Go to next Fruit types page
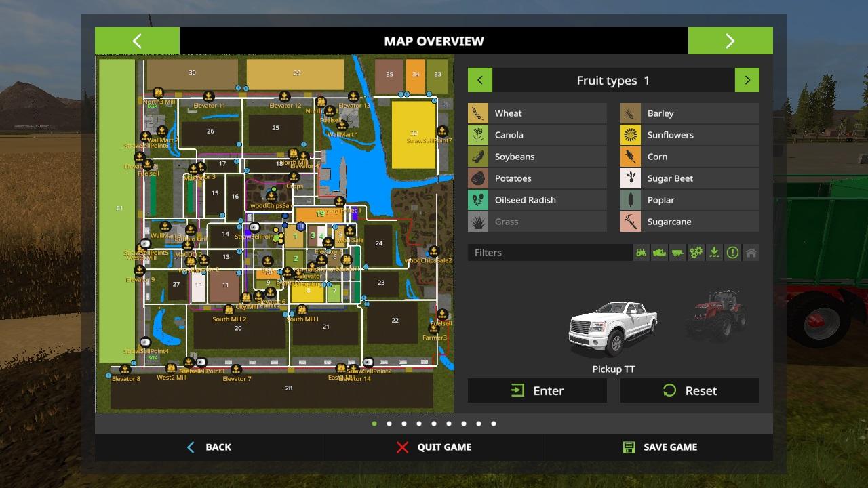Image resolution: width=868 pixels, height=488 pixels. (747, 80)
